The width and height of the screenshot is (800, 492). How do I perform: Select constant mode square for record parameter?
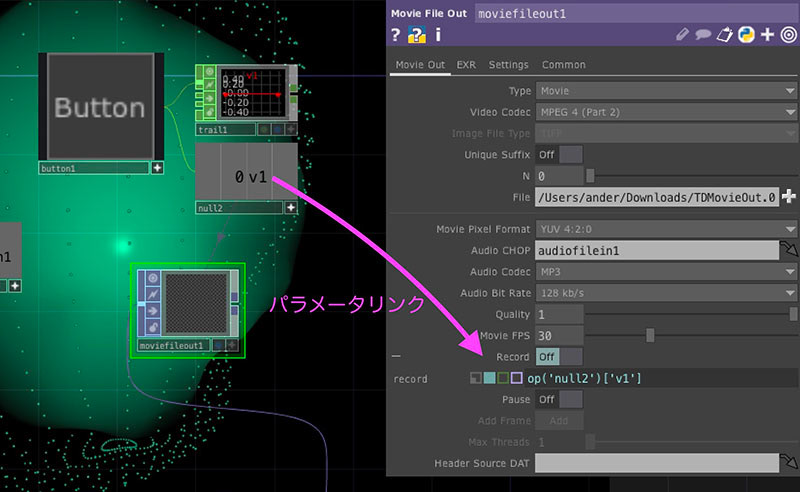476,378
